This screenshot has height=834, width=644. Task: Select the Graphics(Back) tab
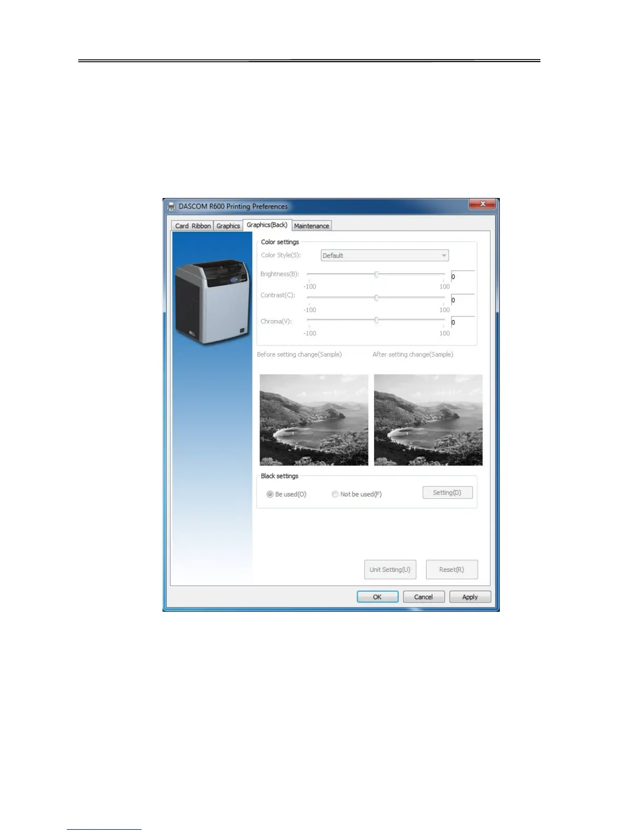267,225
